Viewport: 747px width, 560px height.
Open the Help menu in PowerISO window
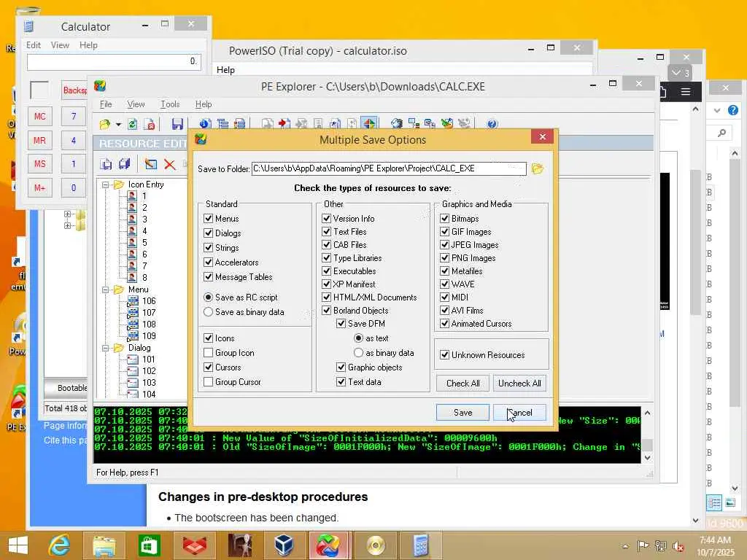[x=226, y=70]
